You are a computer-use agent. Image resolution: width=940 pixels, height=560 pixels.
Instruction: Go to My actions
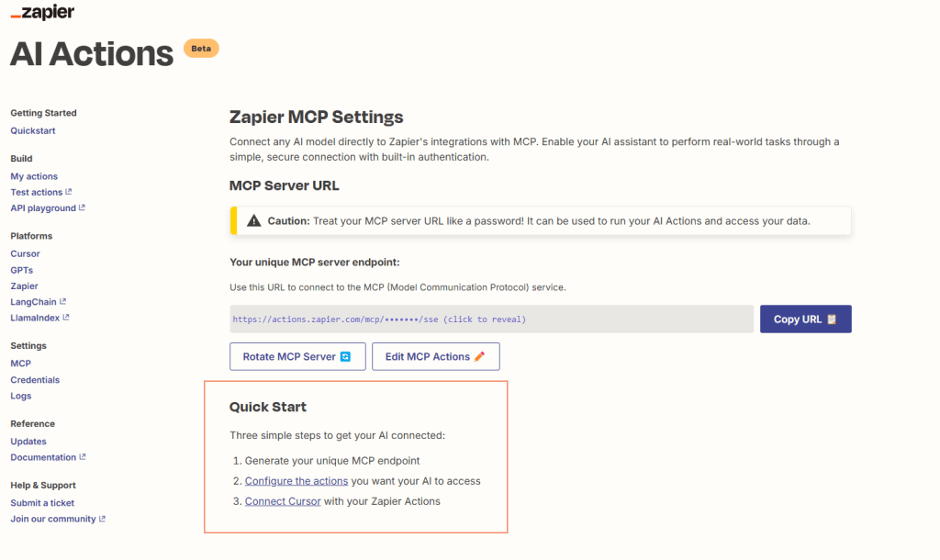(x=34, y=176)
